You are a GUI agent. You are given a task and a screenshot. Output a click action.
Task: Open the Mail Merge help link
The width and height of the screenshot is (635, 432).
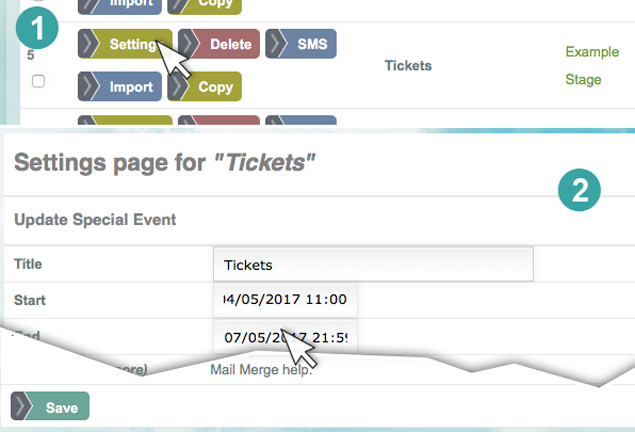(261, 371)
